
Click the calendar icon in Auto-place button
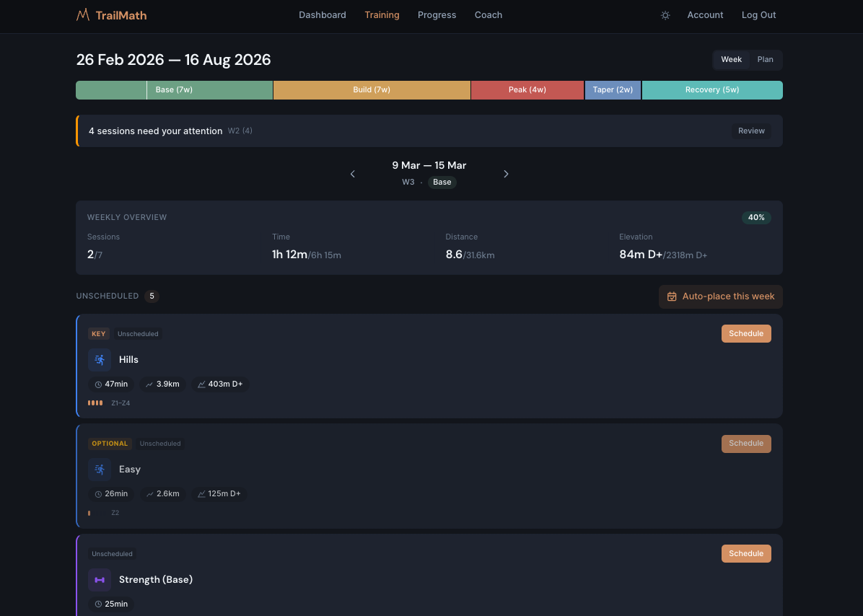672,296
